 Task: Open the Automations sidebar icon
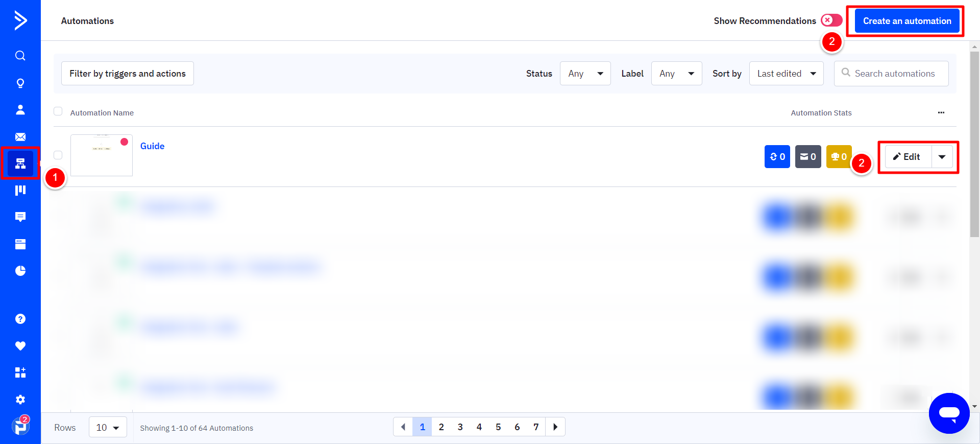point(20,163)
